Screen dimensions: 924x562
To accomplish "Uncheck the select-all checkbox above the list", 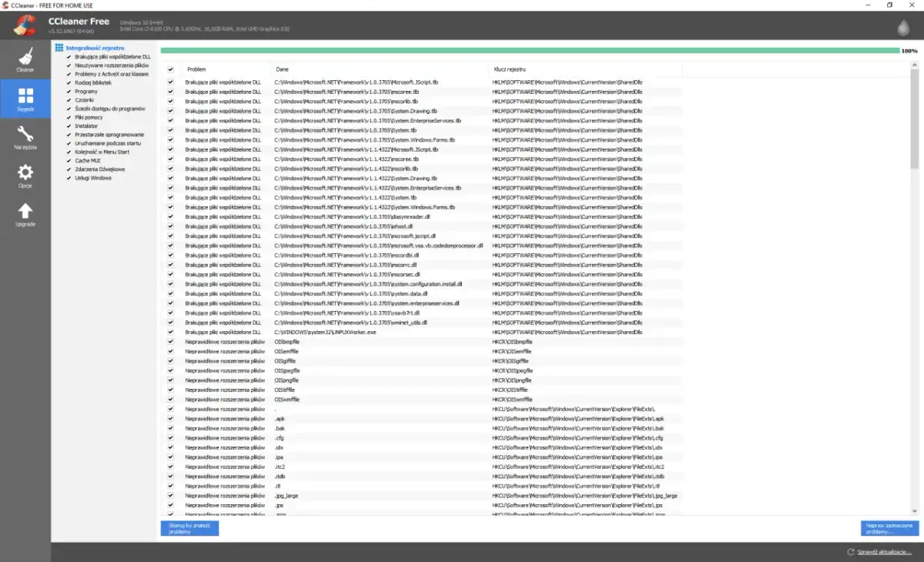I will pos(170,69).
